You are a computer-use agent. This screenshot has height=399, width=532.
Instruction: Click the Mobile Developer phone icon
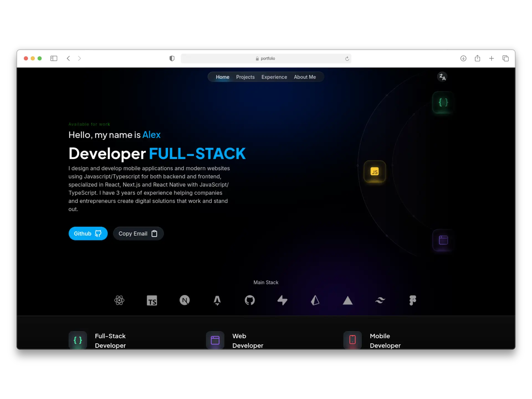pyautogui.click(x=352, y=340)
